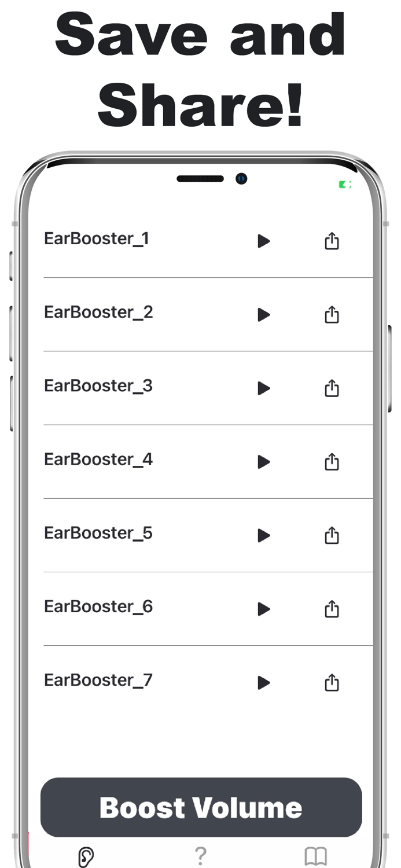Screen dimensions: 401x868
Task: Share the EarBooster_3 file
Action: (332, 388)
